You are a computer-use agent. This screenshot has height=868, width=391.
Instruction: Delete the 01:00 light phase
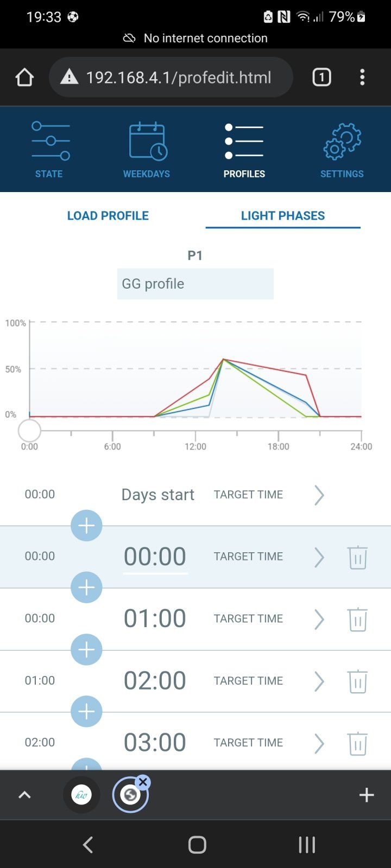pos(357,619)
